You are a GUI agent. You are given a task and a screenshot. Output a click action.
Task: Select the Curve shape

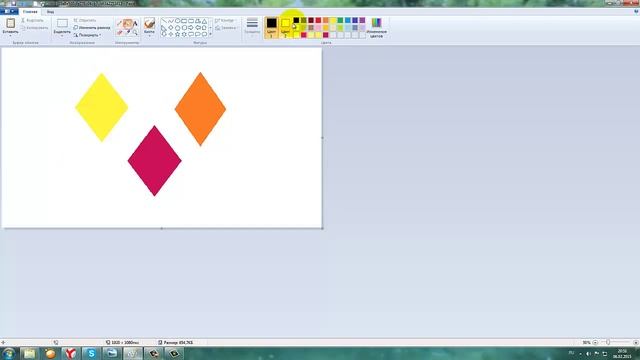click(x=171, y=20)
